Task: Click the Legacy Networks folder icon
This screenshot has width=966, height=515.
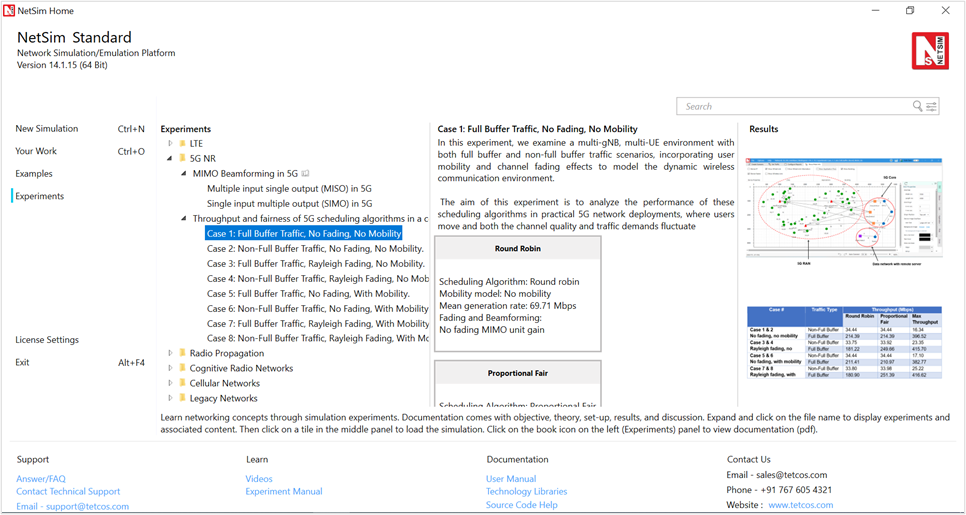Action: click(x=182, y=398)
